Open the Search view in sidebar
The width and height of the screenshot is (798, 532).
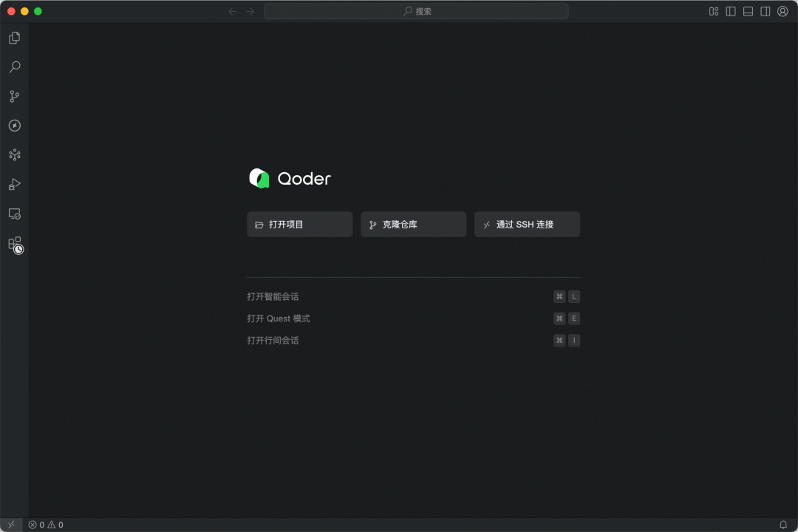(14, 66)
